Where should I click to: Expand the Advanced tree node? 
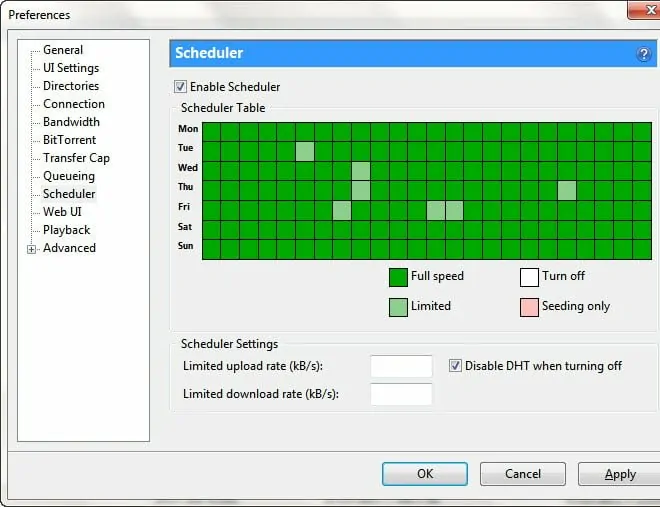[x=32, y=249]
